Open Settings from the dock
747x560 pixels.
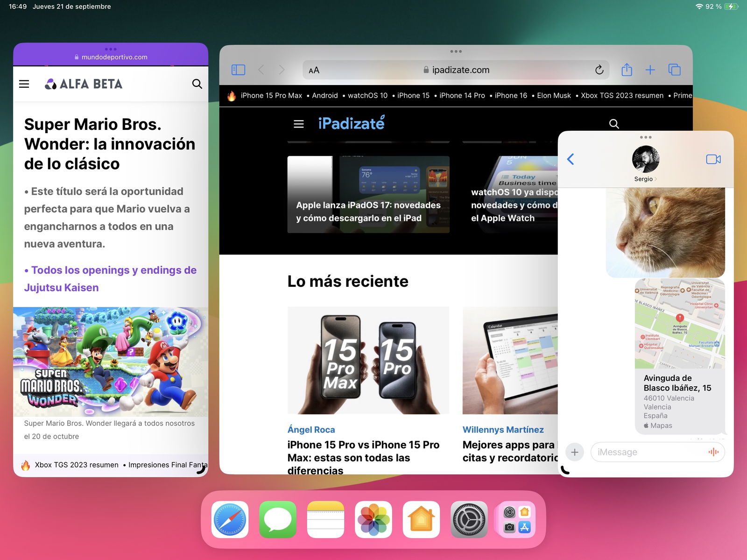tap(469, 519)
